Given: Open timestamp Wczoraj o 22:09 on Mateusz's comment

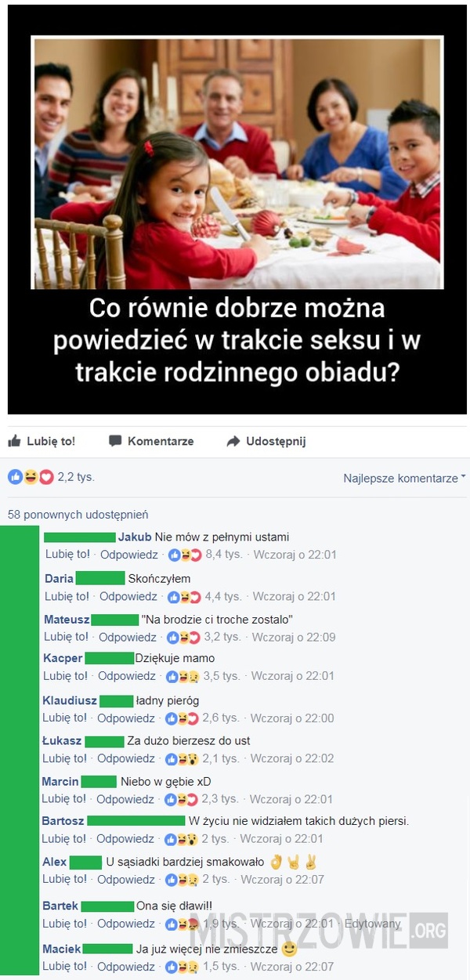Looking at the screenshot, I should pyautogui.click(x=294, y=637).
